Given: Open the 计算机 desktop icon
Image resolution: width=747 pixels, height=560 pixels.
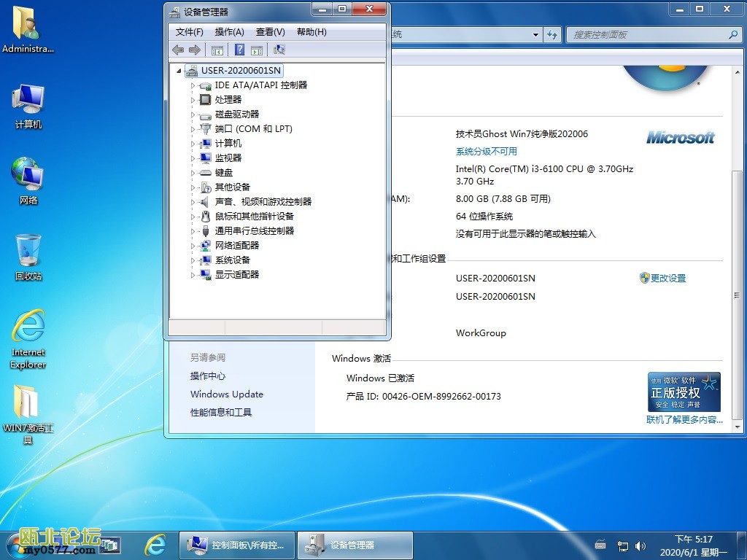Looking at the screenshot, I should 28,106.
